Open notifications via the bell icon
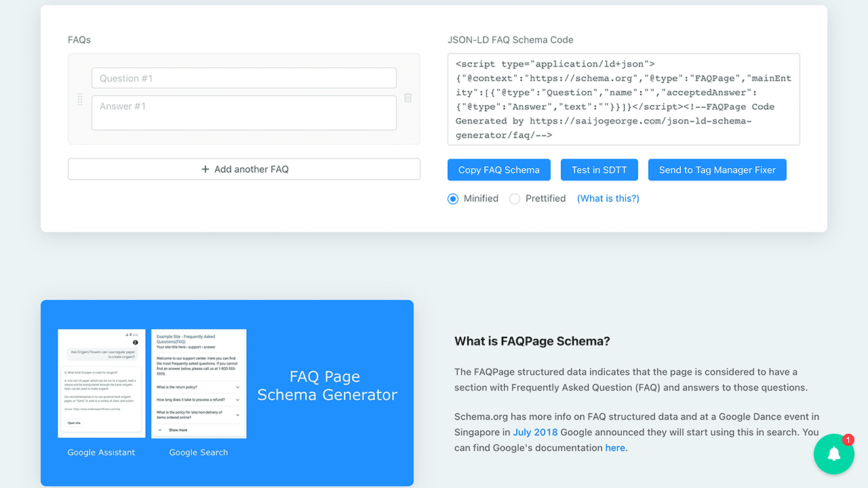Viewport: 868px width, 488px height. (833, 453)
